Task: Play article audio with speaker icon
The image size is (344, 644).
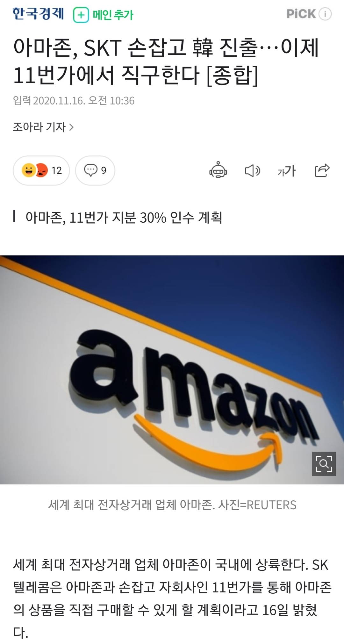Action: point(253,171)
